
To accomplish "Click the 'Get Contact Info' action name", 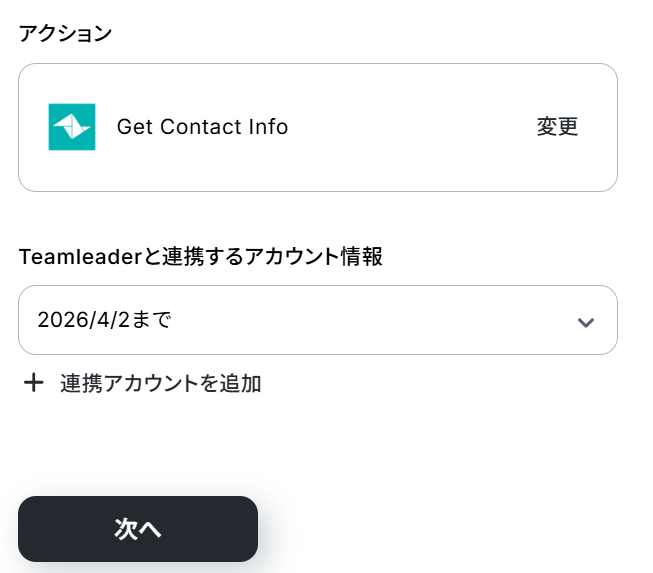I will [202, 127].
